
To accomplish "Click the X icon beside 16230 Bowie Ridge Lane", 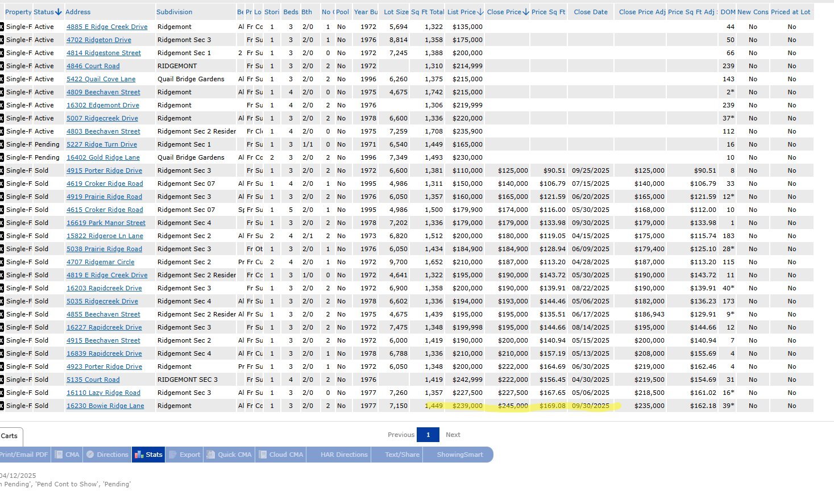I will click(2, 406).
